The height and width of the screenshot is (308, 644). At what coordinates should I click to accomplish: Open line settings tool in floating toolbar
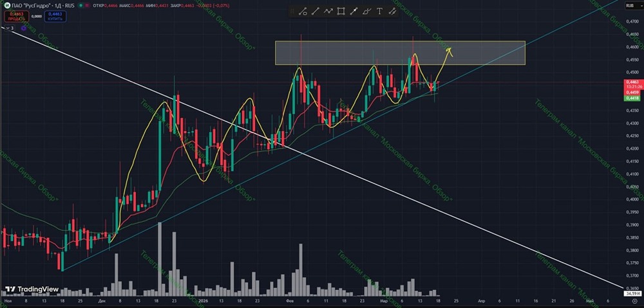tap(392, 12)
